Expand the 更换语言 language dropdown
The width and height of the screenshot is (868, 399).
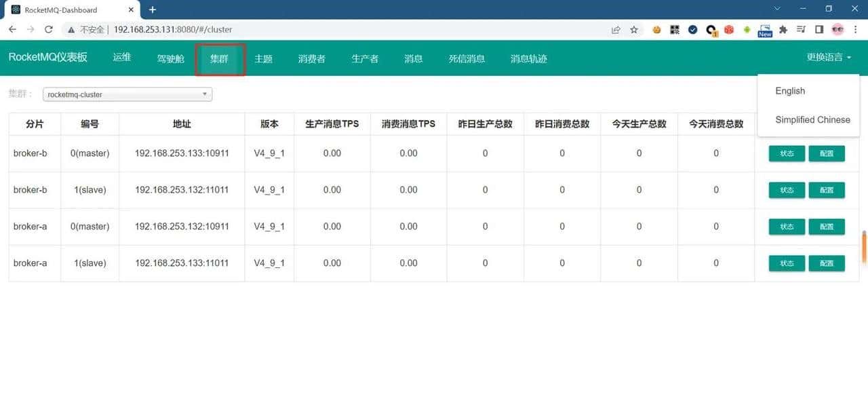[x=827, y=58]
